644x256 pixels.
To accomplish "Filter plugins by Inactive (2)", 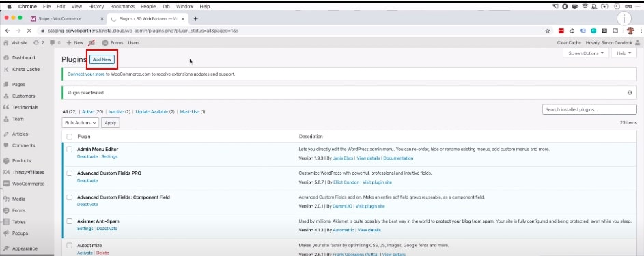I will [x=119, y=111].
